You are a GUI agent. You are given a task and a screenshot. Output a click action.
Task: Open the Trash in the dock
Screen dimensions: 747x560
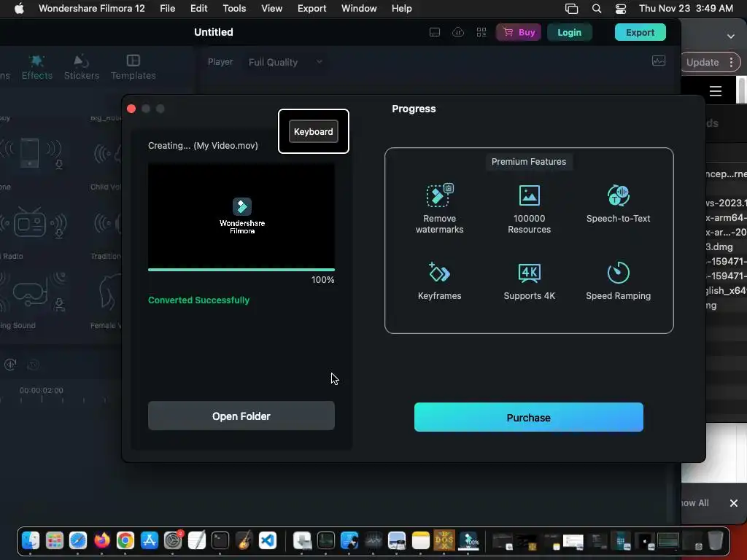(x=715, y=540)
